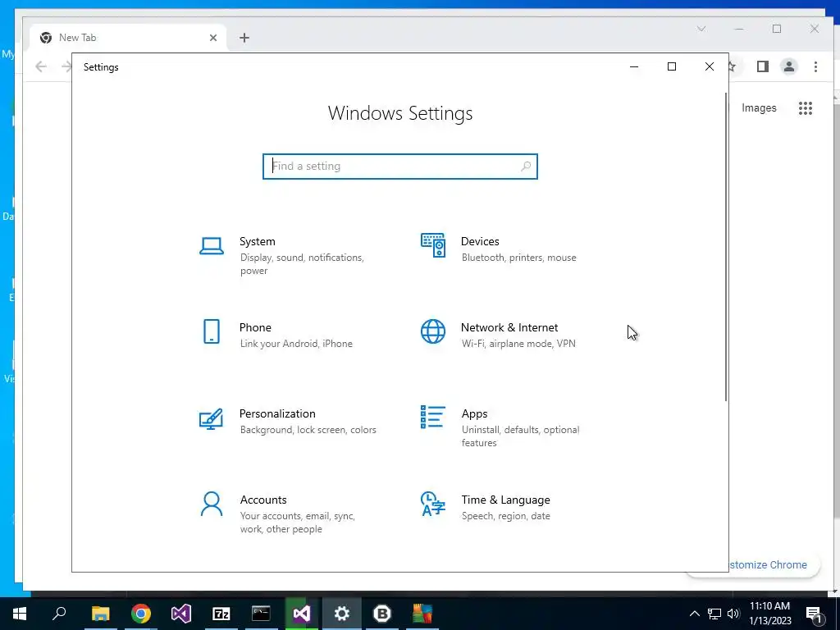Open the Personalization paintbrush icon
This screenshot has width=840, height=630.
point(211,419)
